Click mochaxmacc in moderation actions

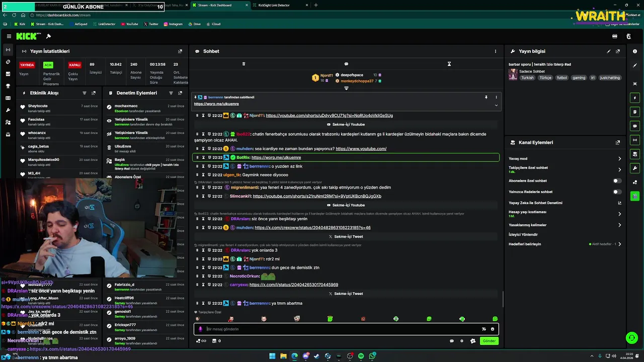tap(126, 106)
